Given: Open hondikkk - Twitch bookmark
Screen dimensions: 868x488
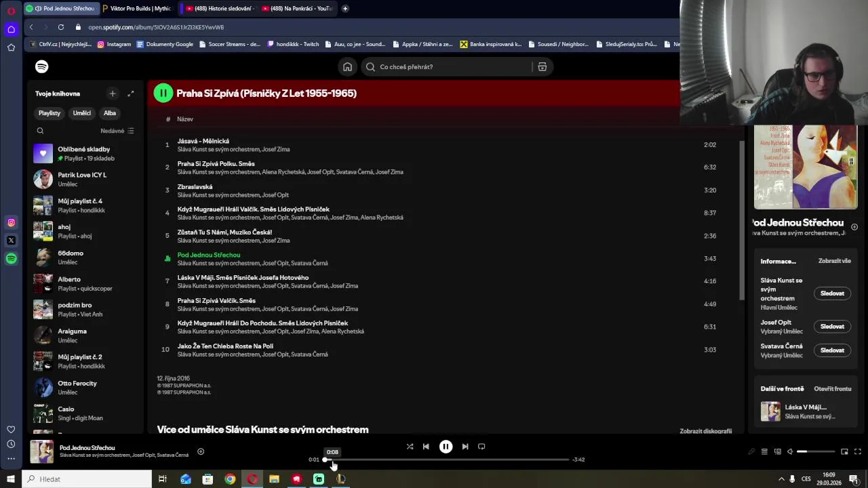Looking at the screenshot, I should coord(293,44).
